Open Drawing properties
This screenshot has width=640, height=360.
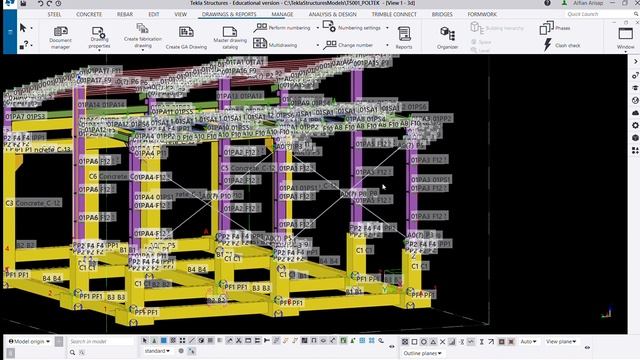(99, 37)
